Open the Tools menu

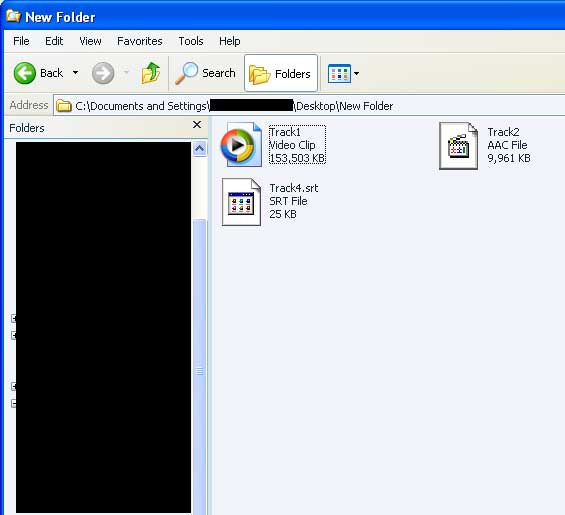[x=191, y=41]
